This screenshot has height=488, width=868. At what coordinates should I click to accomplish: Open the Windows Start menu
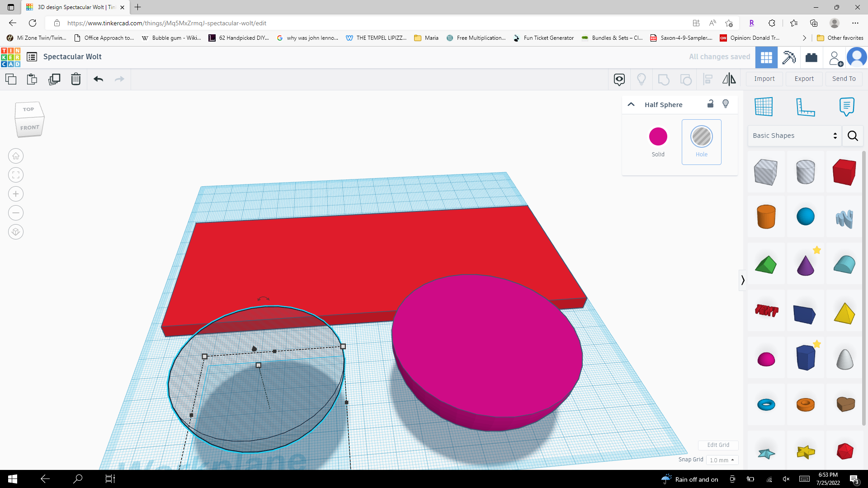(13, 479)
